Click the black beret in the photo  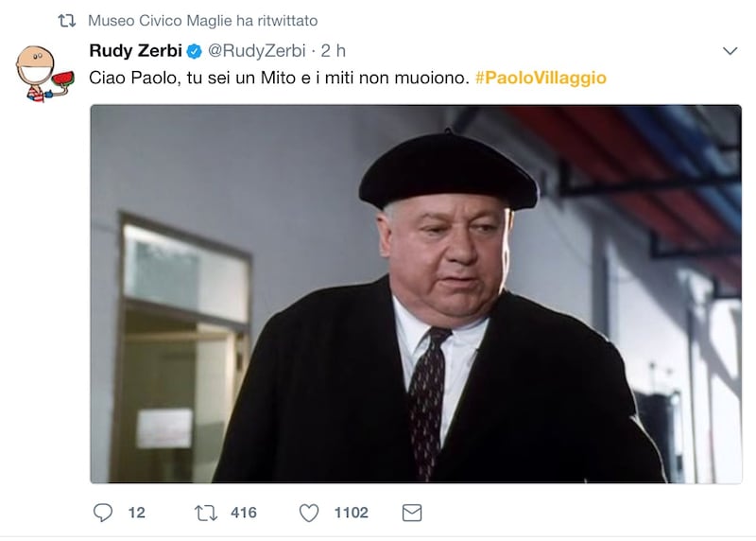pos(448,170)
